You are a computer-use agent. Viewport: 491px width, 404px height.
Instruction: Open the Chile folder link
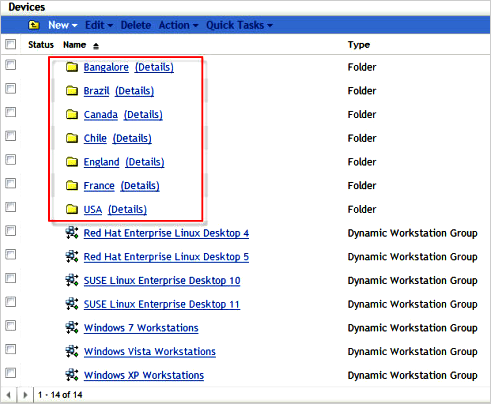click(x=95, y=138)
